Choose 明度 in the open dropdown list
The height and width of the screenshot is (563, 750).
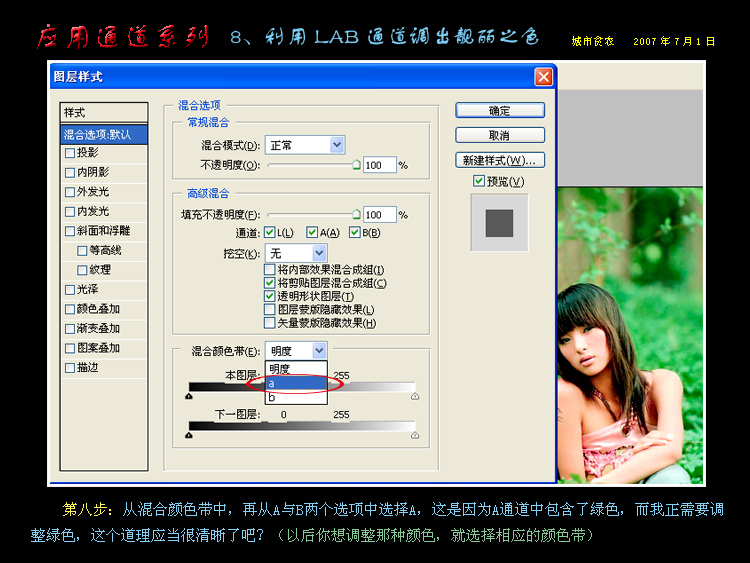296,369
